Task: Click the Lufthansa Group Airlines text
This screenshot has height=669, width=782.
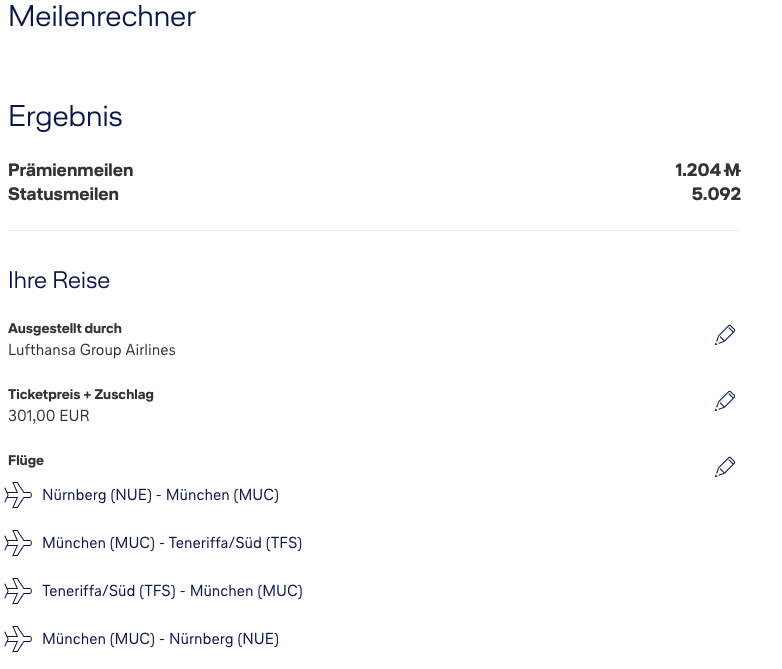Action: tap(92, 350)
